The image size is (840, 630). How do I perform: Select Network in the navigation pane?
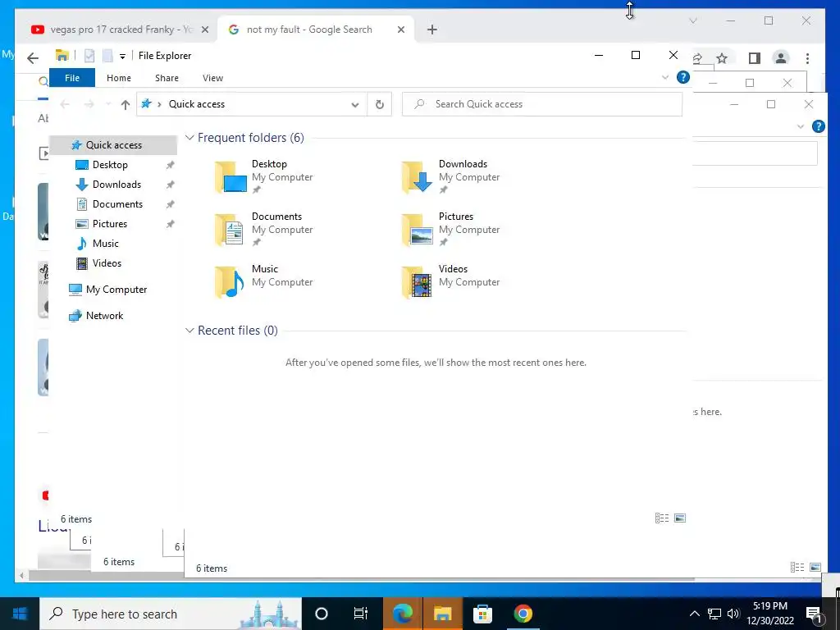coord(104,316)
